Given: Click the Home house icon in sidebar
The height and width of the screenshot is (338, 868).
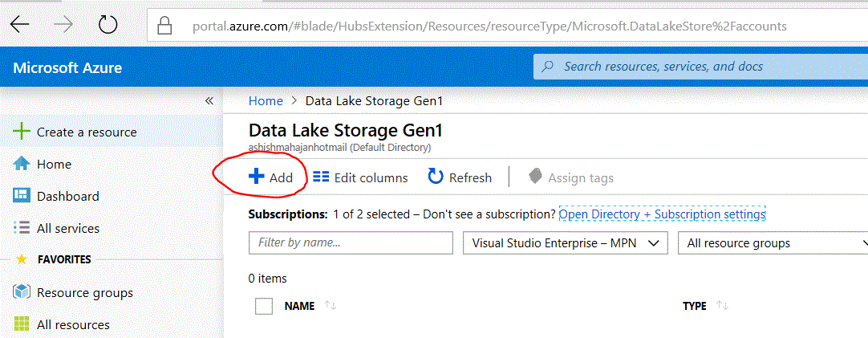Looking at the screenshot, I should click(22, 164).
